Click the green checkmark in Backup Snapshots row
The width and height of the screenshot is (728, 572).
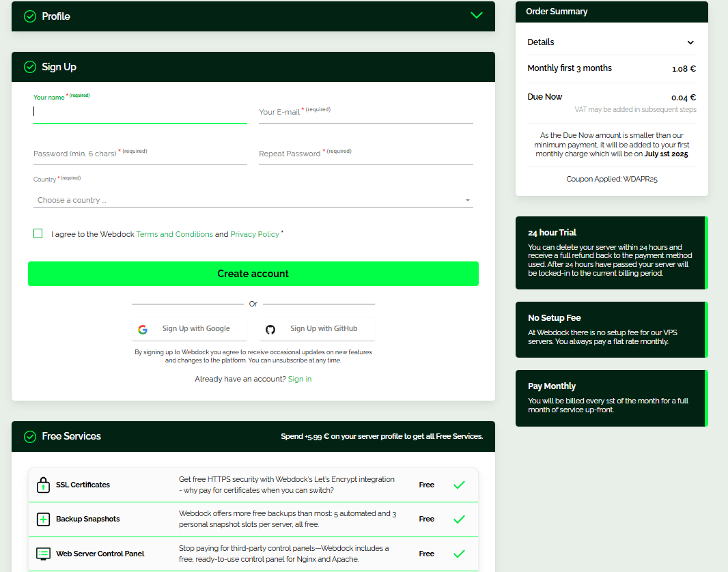459,519
